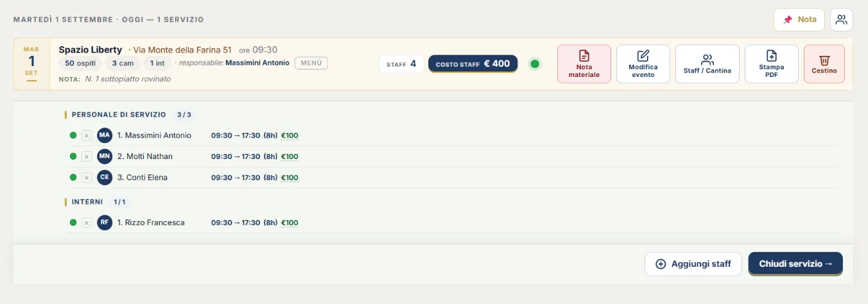Viewport: 868px width, 304px height.
Task: Click the green status dot next to Costo staff
Action: click(535, 63)
